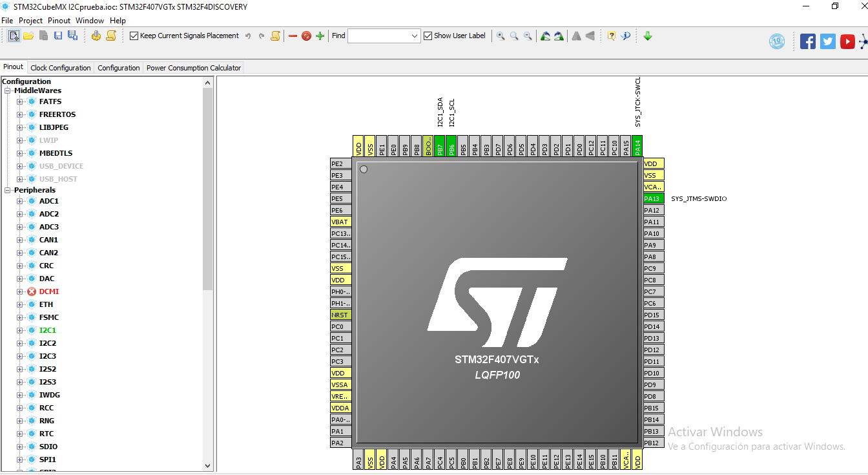868x475 pixels.
Task: Expand the RCC peripheral node
Action: click(19, 408)
